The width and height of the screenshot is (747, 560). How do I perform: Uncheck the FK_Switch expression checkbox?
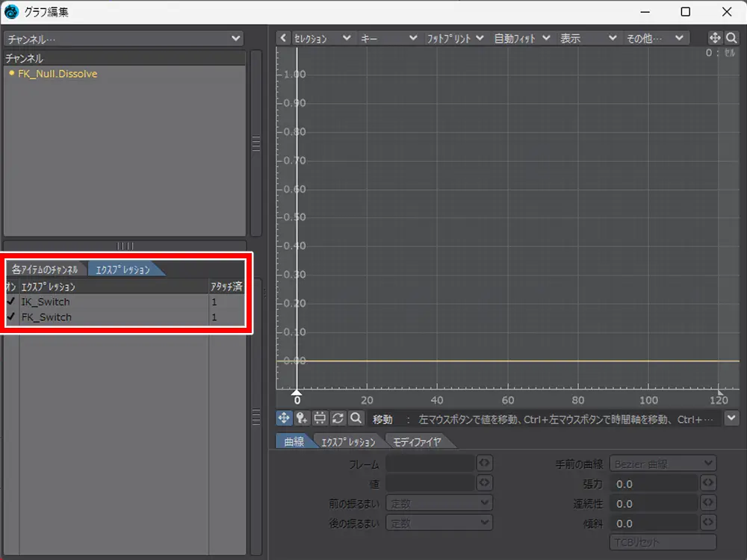10,317
